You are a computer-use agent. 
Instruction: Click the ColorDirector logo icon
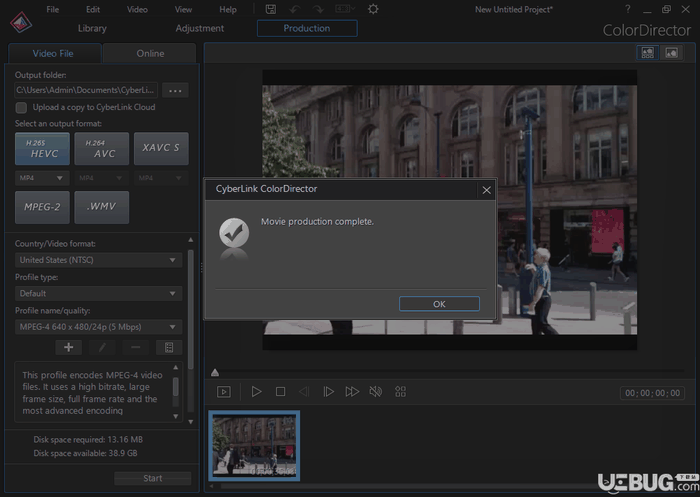click(x=21, y=22)
